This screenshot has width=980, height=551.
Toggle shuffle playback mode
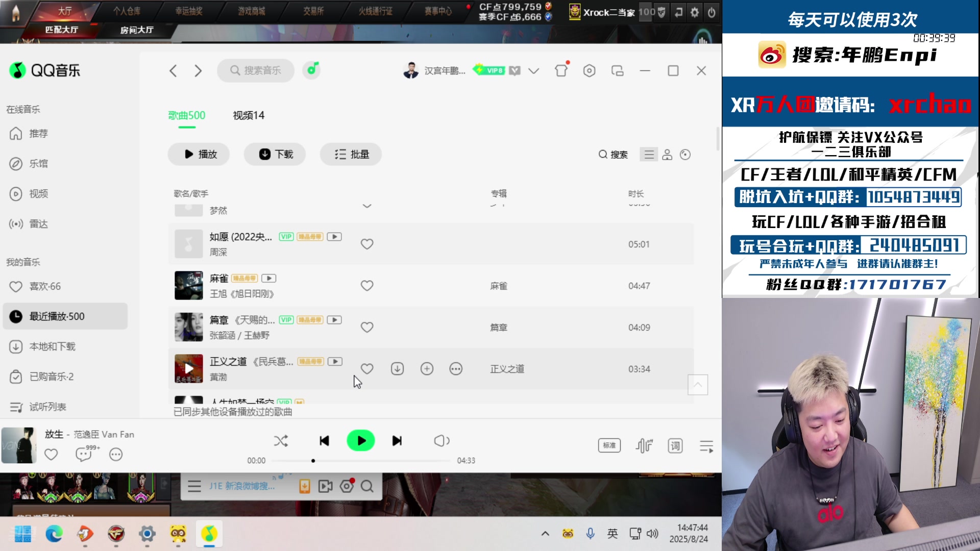[281, 441]
